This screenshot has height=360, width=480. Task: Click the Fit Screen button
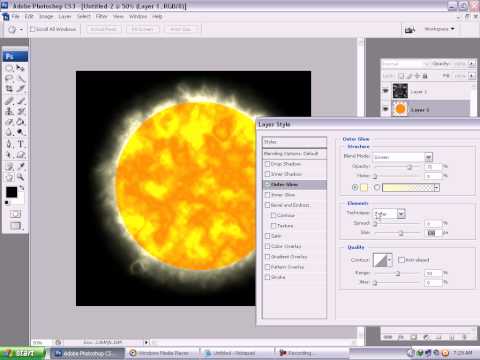click(142, 29)
